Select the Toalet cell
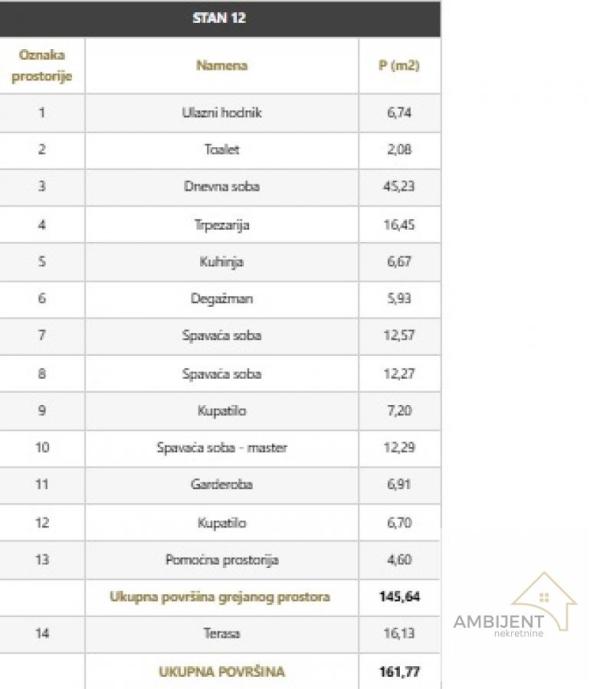Image resolution: width=600 pixels, height=689 pixels. [222, 150]
